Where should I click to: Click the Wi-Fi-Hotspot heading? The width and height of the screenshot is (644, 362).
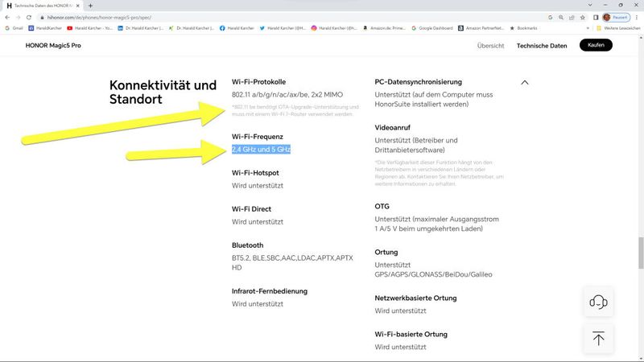point(255,173)
